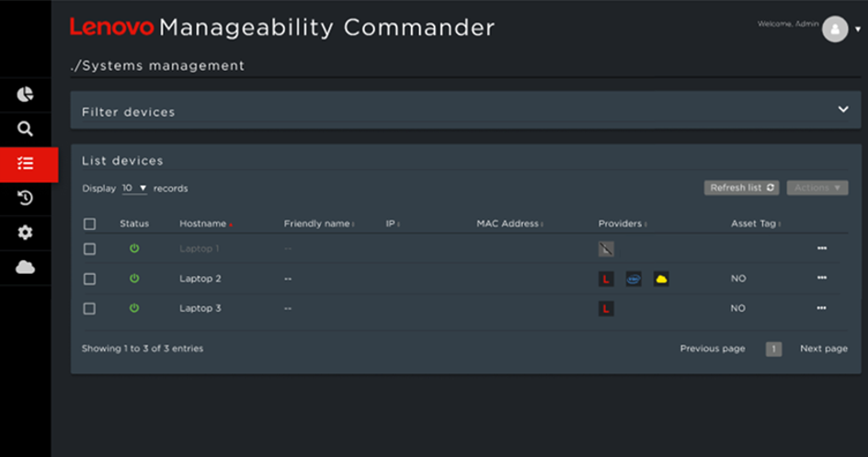The width and height of the screenshot is (868, 457).
Task: Click the Intel provider icon for Laptop 2
Action: click(x=634, y=279)
